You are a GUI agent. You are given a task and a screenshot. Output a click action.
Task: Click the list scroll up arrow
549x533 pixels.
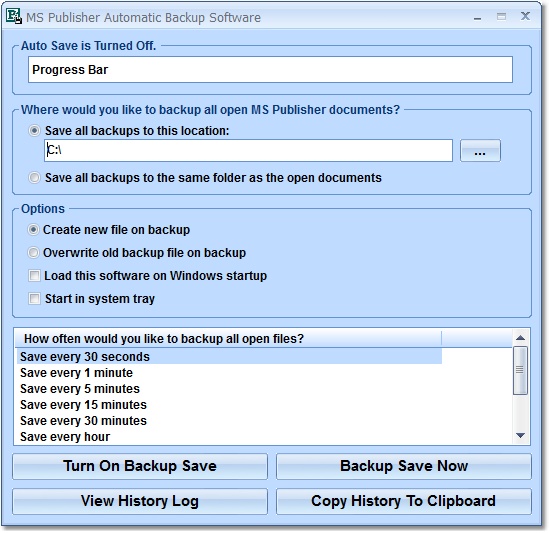[520, 338]
